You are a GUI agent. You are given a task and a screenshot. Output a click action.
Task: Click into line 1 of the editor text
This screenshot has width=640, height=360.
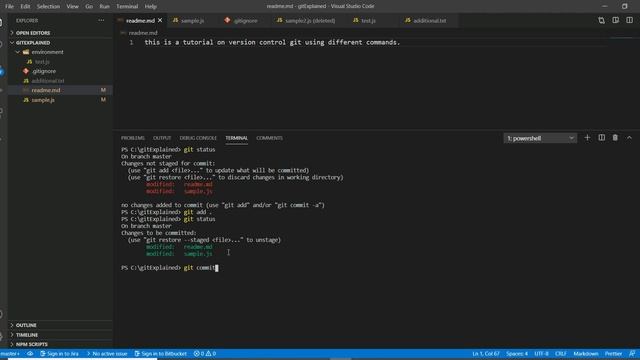tap(272, 42)
